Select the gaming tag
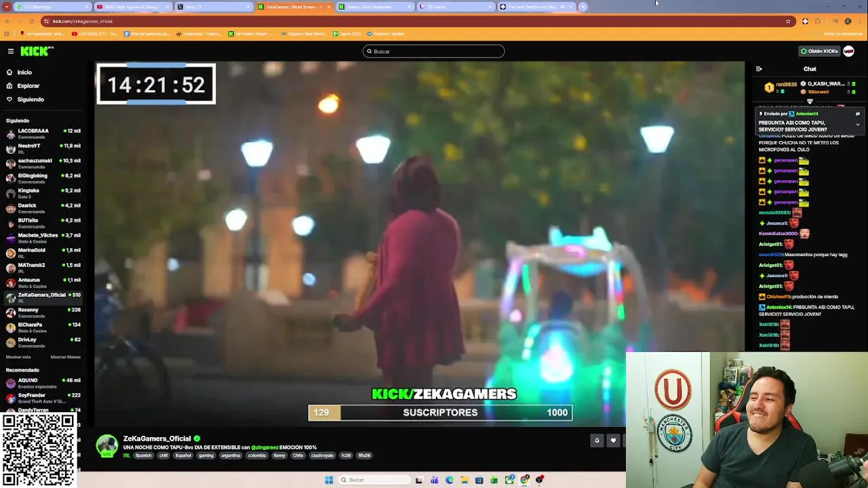868x488 pixels. coord(206,455)
